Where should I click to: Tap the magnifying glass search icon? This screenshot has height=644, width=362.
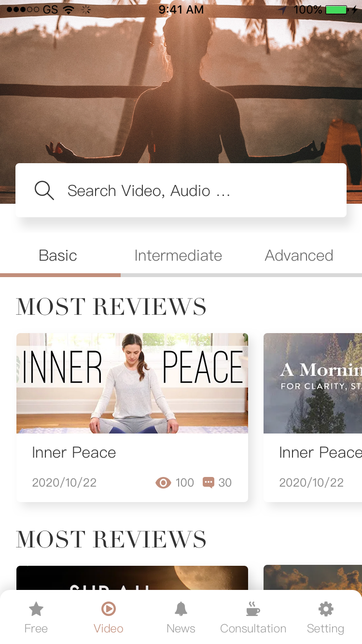[44, 191]
